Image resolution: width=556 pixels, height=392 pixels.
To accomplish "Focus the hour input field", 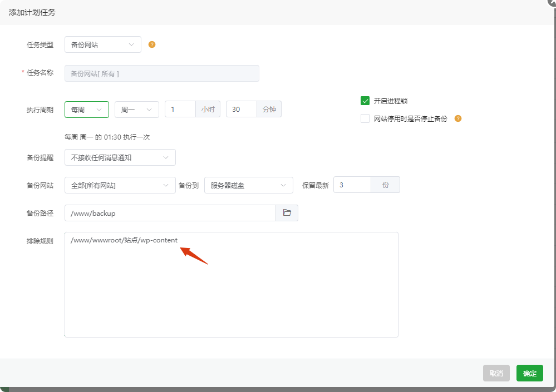I will click(180, 109).
